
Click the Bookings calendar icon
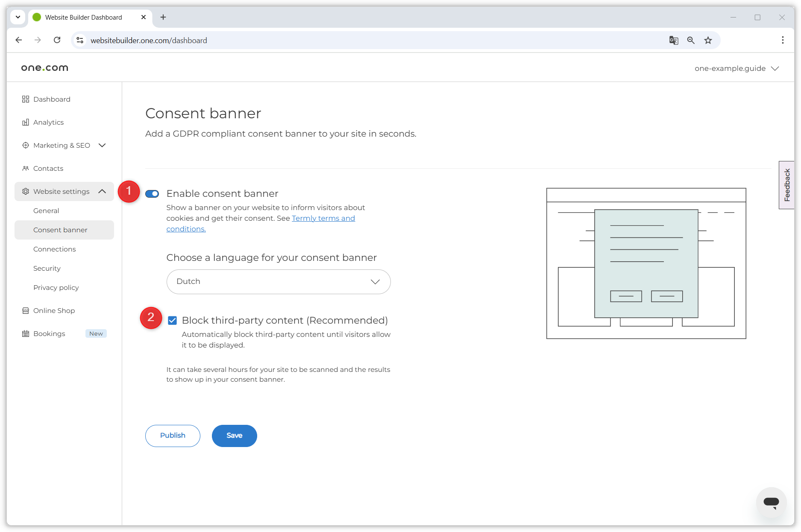point(25,333)
